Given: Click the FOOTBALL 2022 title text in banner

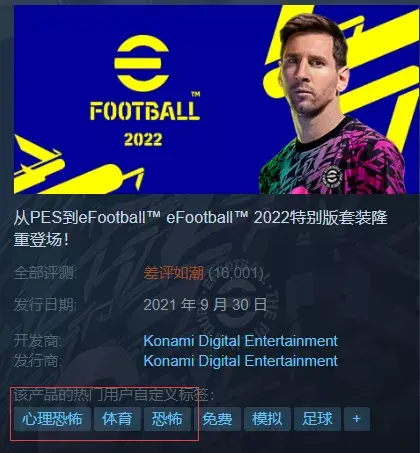Looking at the screenshot, I should pos(144,123).
